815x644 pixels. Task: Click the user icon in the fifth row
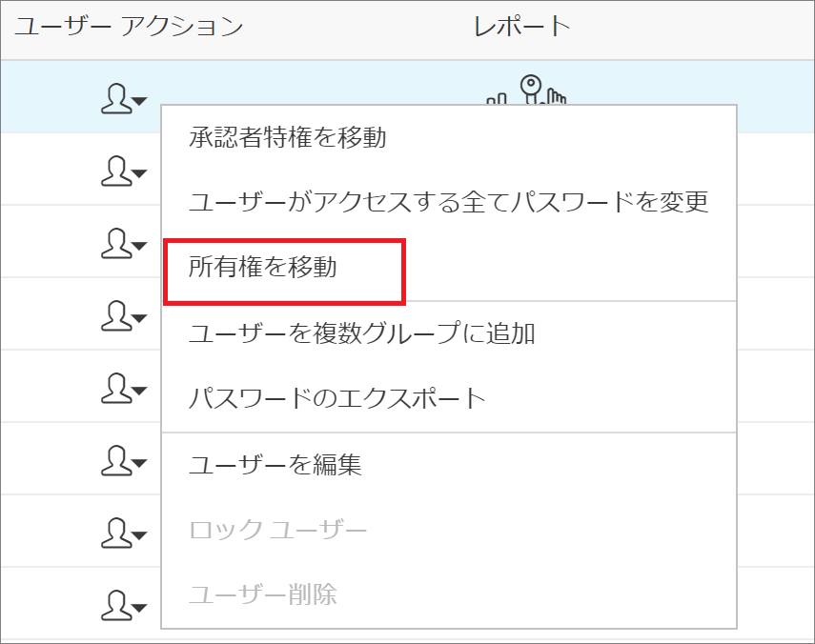click(x=114, y=386)
